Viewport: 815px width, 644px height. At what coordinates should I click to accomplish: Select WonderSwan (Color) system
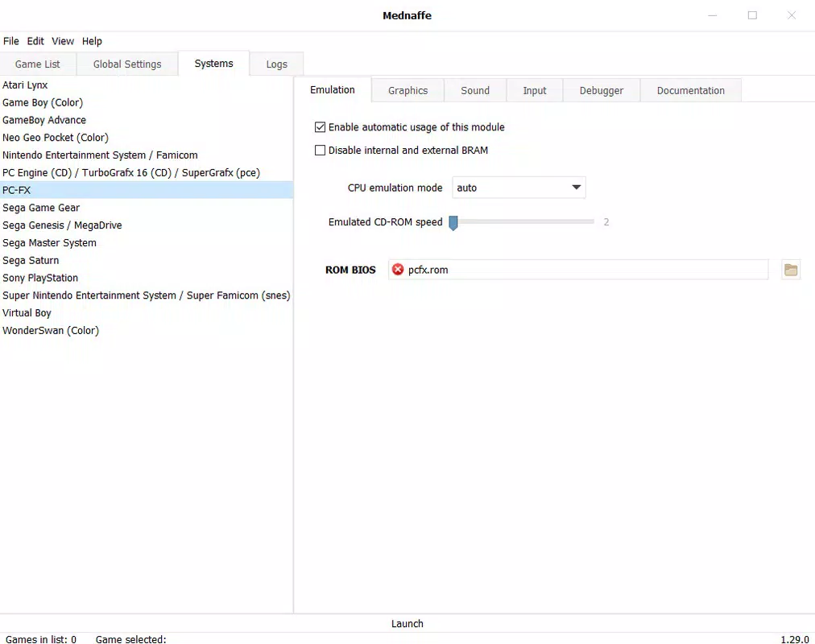147,331
